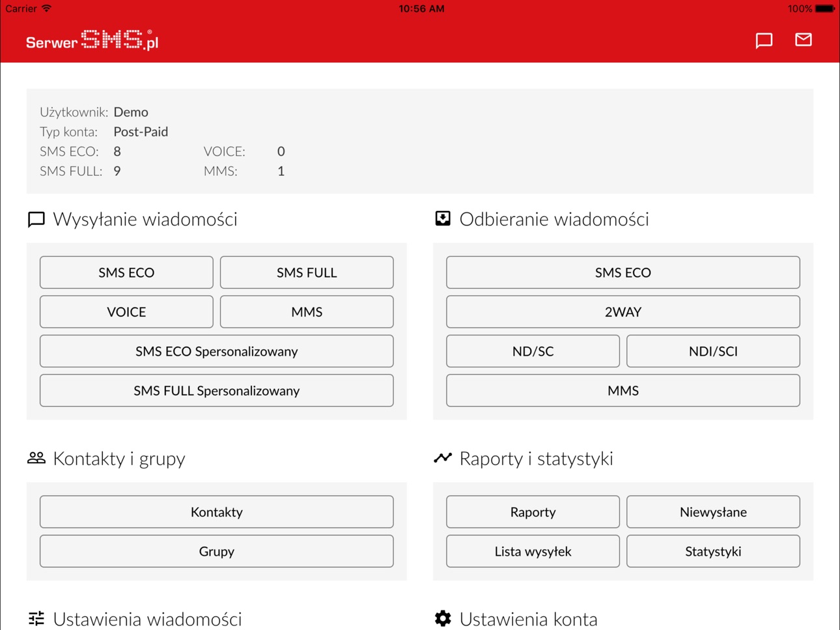Click the battery indicator in status bar
Image resolution: width=840 pixels, height=630 pixels.
tap(825, 8)
